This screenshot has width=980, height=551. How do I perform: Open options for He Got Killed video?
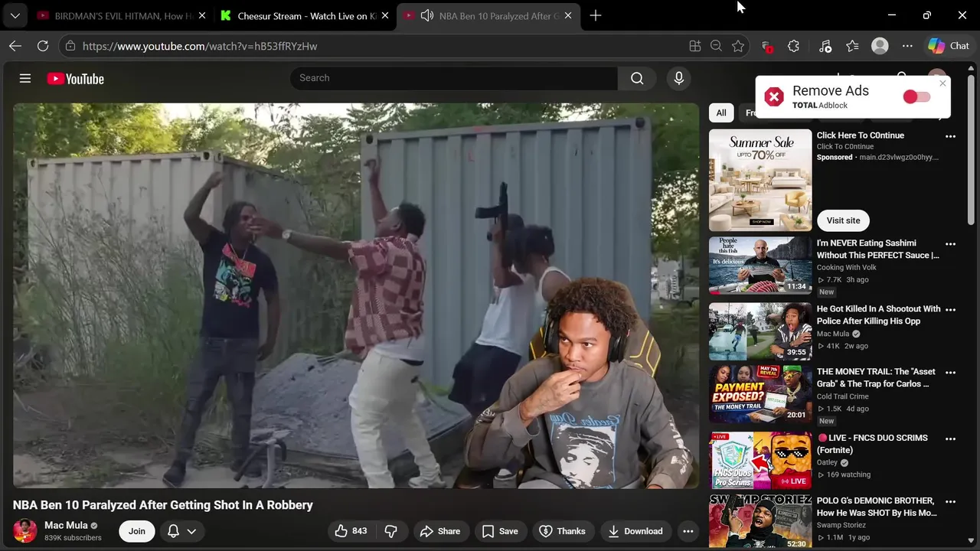point(950,310)
